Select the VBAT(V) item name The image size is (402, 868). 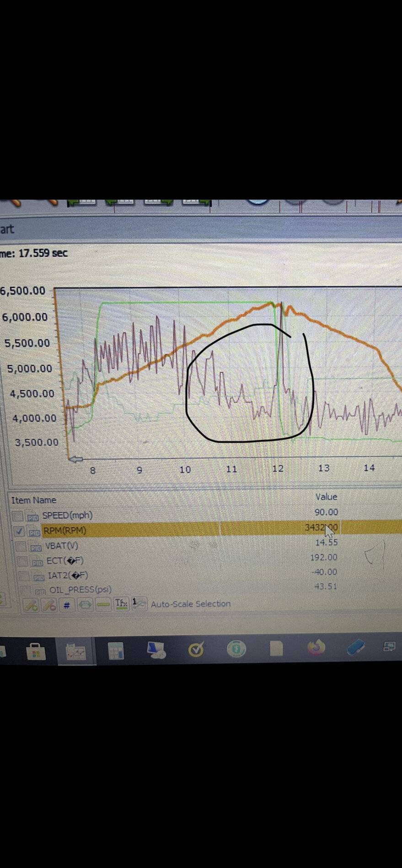point(62,545)
